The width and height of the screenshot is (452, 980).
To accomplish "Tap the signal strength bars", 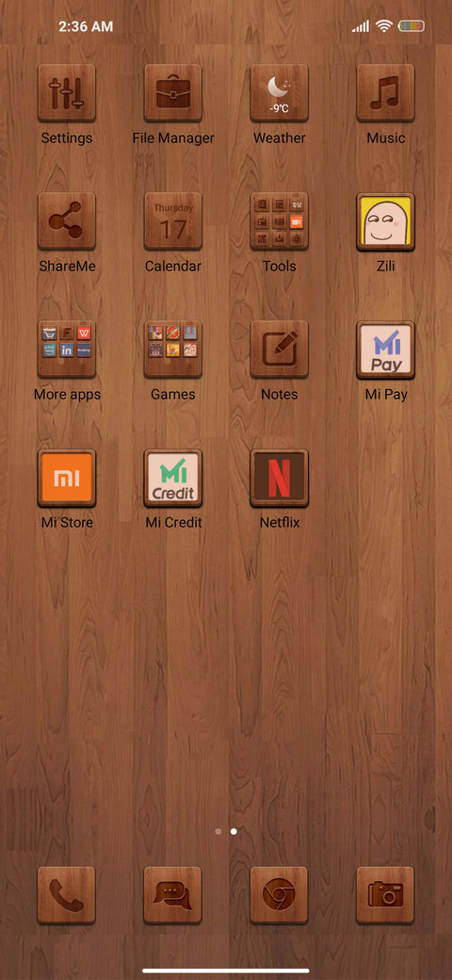I will [361, 26].
